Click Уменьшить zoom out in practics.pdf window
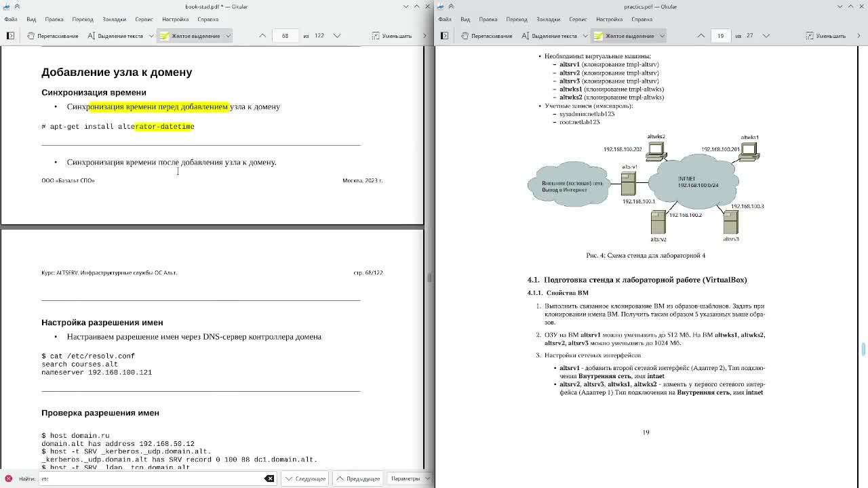This screenshot has width=868, height=488. pos(825,36)
